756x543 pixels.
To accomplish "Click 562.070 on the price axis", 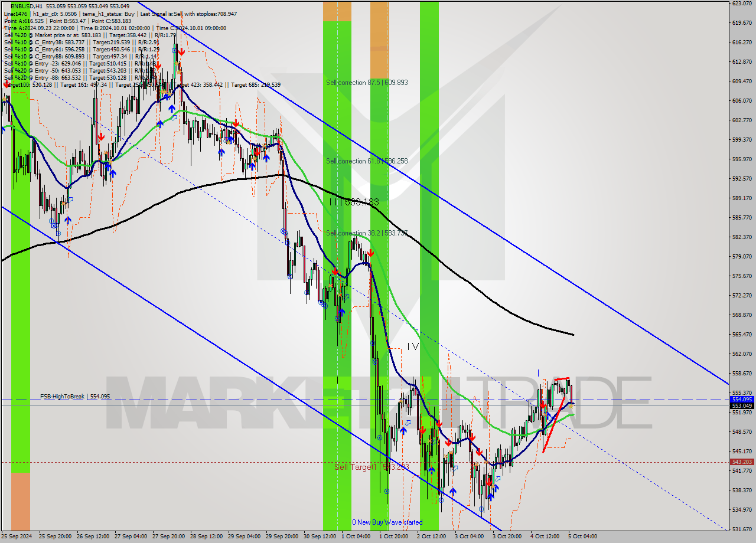I will coord(742,354).
